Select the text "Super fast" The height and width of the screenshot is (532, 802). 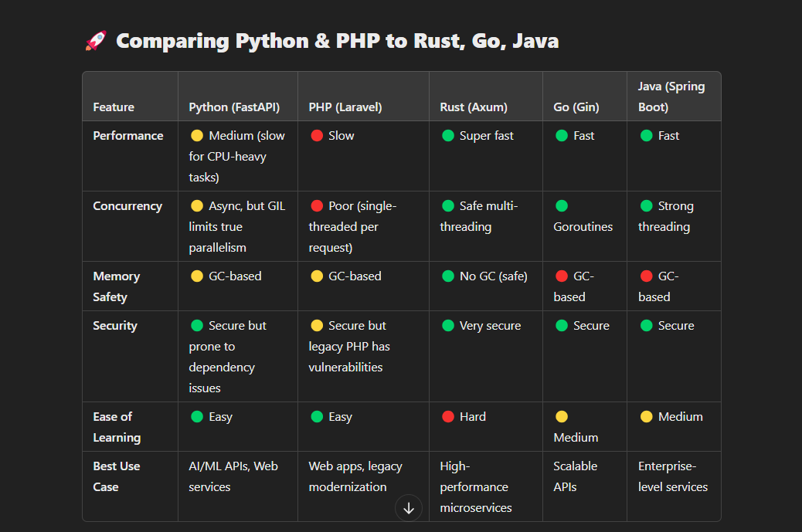click(487, 136)
